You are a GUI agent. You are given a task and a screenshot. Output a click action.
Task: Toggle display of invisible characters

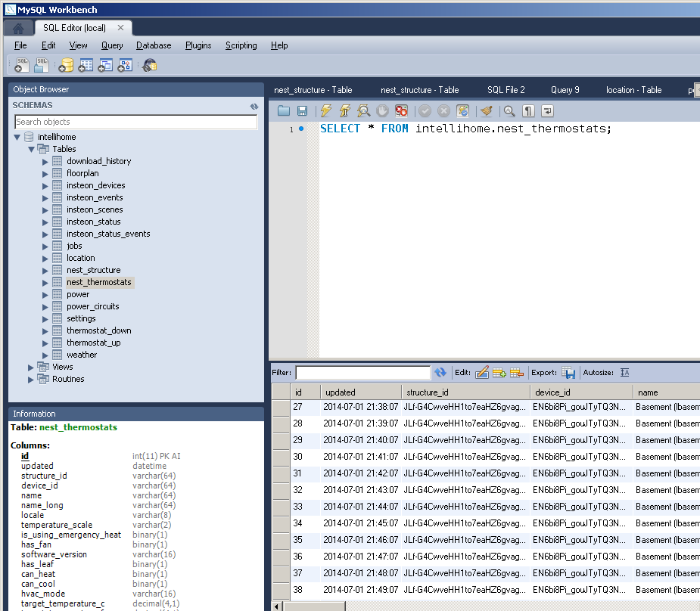(528, 110)
